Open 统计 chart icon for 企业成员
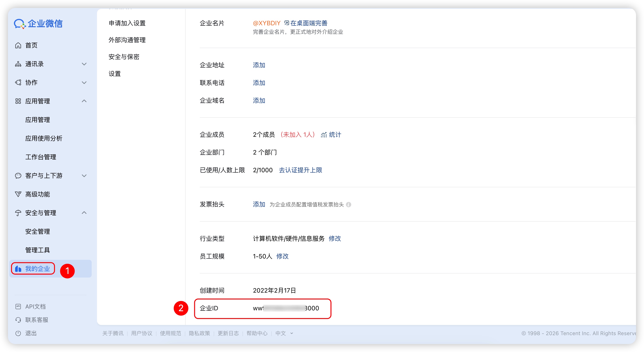This screenshot has width=644, height=352. pyautogui.click(x=324, y=135)
